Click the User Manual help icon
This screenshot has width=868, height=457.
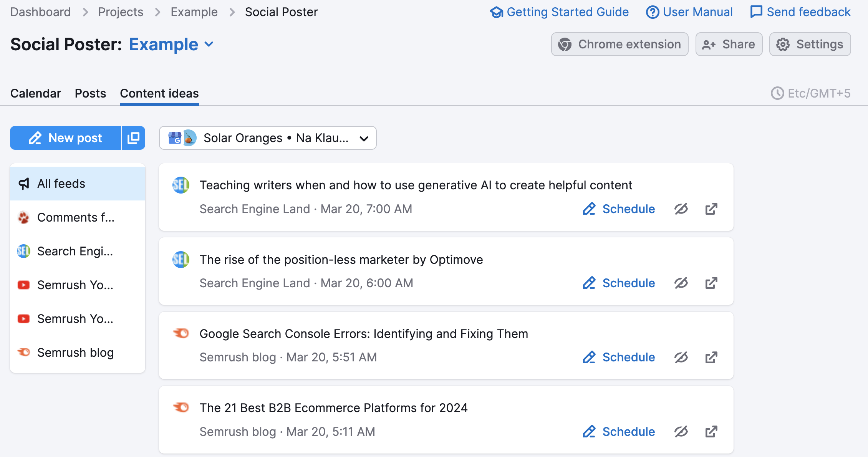(652, 12)
